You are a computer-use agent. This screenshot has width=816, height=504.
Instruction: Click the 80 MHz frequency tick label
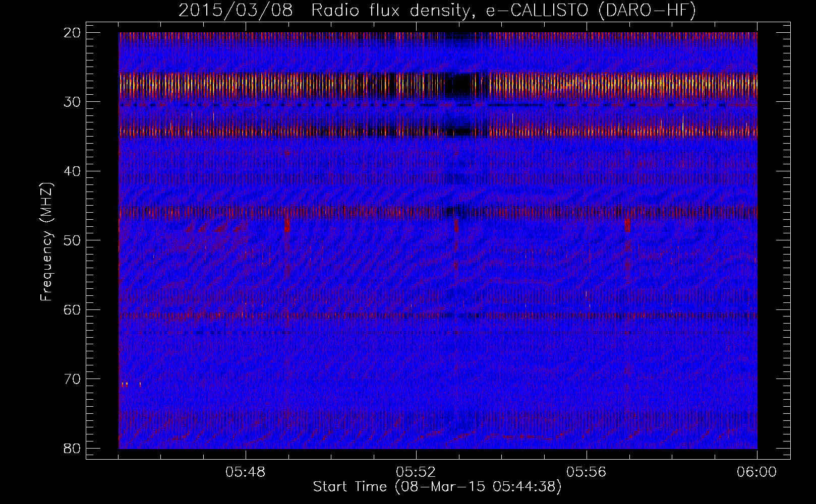pos(72,449)
